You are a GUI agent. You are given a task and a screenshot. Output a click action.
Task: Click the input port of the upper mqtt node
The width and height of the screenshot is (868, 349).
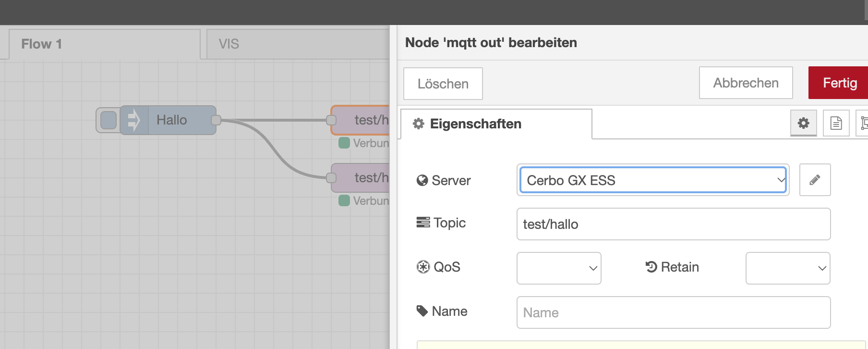coord(331,120)
